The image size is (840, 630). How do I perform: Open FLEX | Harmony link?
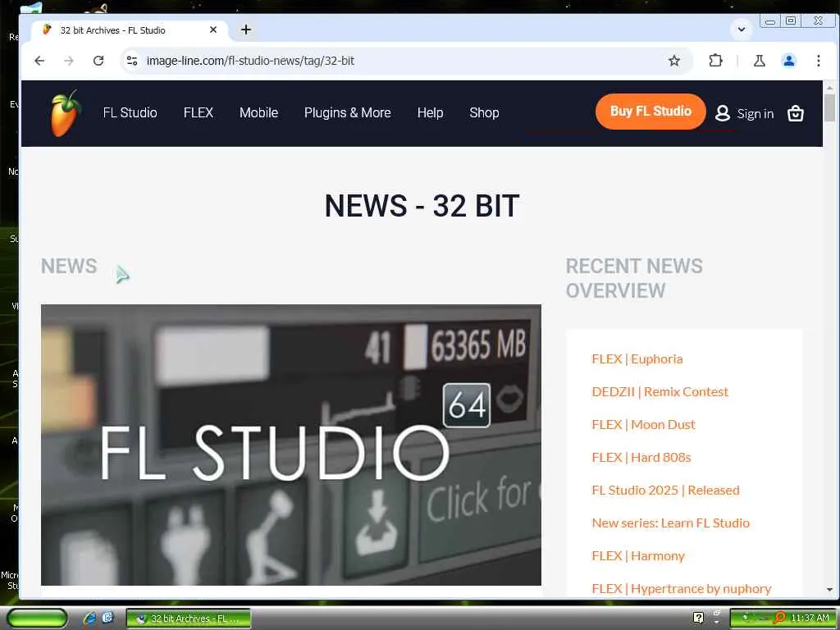tap(638, 555)
